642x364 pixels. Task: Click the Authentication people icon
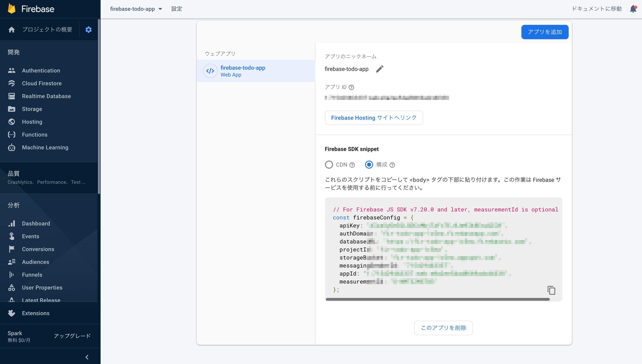(x=11, y=70)
